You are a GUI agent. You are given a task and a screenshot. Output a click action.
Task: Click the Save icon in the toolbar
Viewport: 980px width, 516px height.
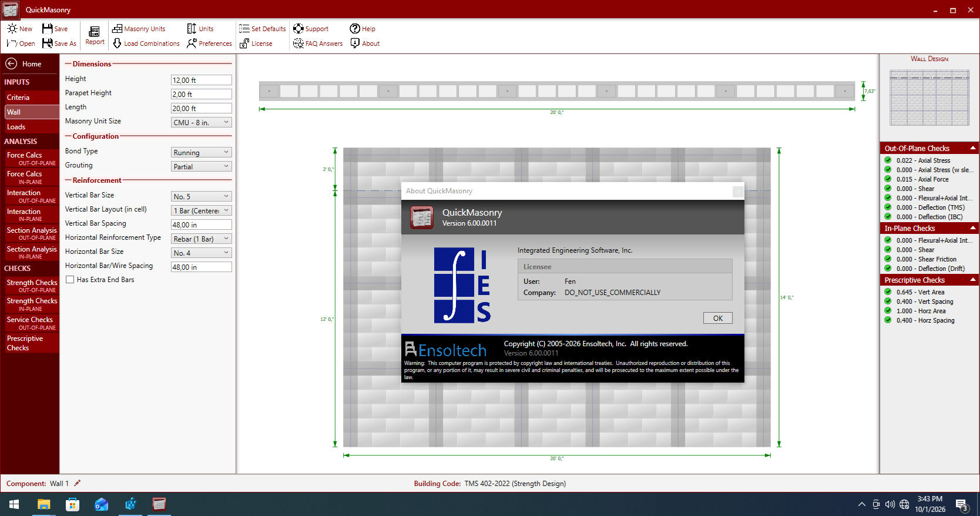coord(48,28)
